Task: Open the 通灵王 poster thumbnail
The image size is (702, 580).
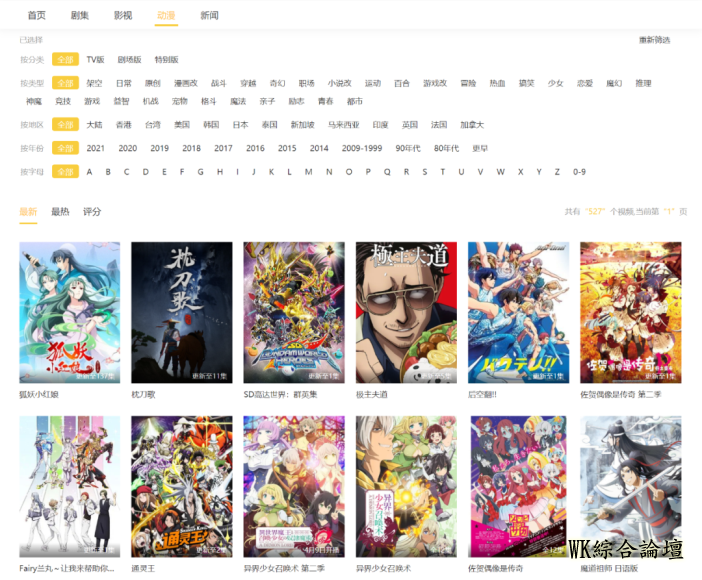Action: pos(182,487)
